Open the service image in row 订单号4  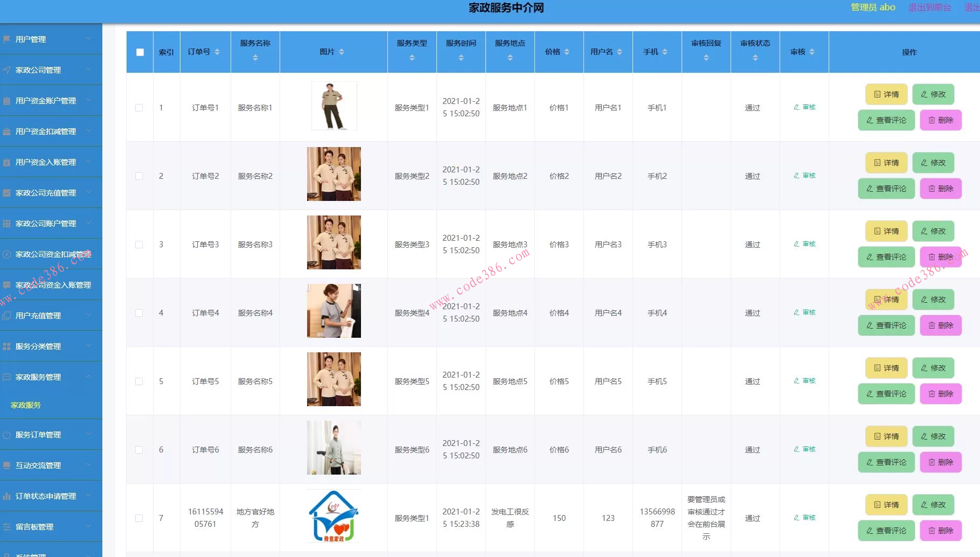click(334, 311)
